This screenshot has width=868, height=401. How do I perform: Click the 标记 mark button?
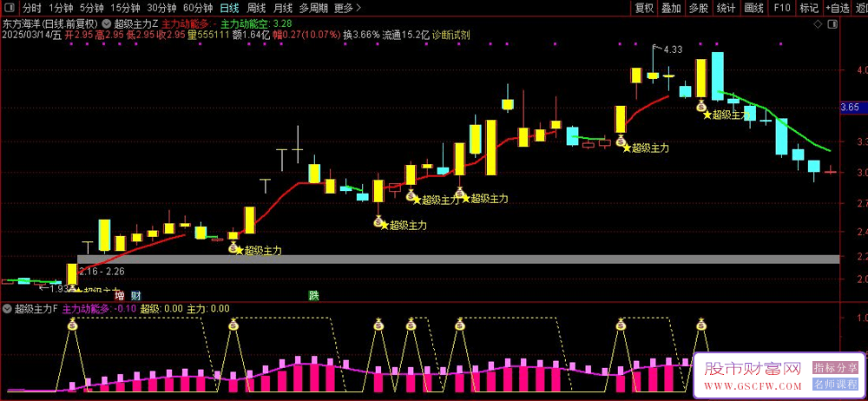[x=809, y=8]
